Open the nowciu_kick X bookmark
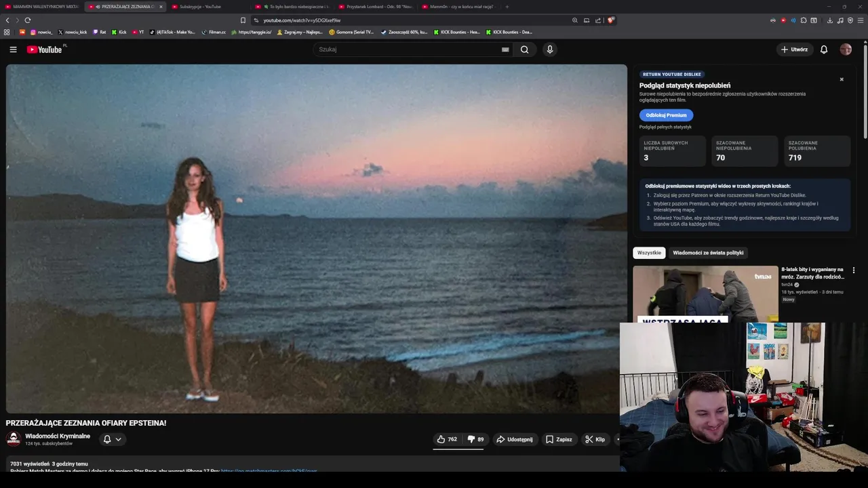 click(x=73, y=32)
